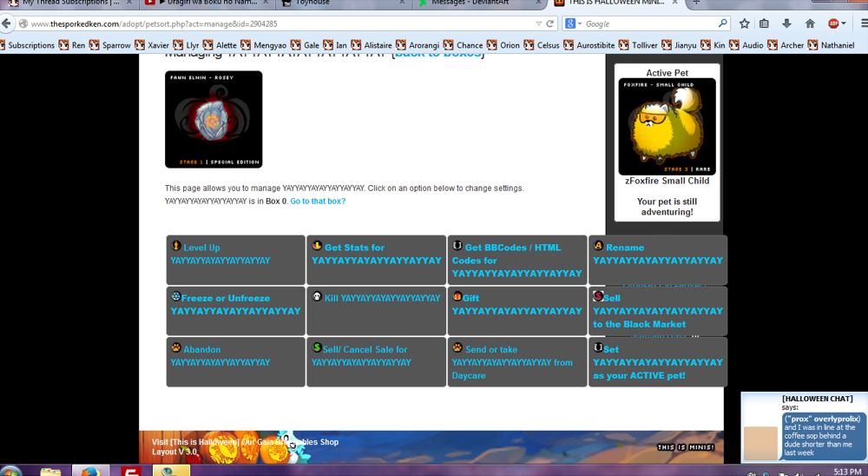Open the downloads arrow icon
Image resolution: width=868 pixels, height=476 pixels.
(786, 23)
